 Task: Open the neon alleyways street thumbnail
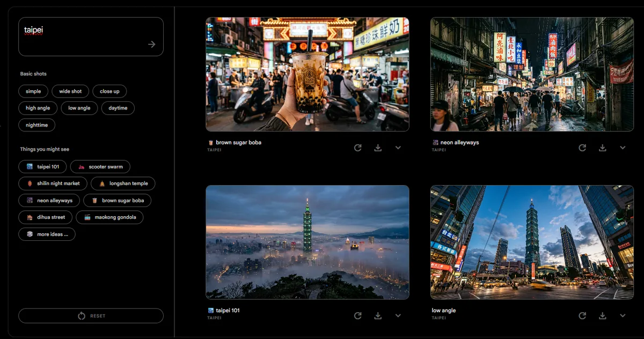[x=532, y=75]
